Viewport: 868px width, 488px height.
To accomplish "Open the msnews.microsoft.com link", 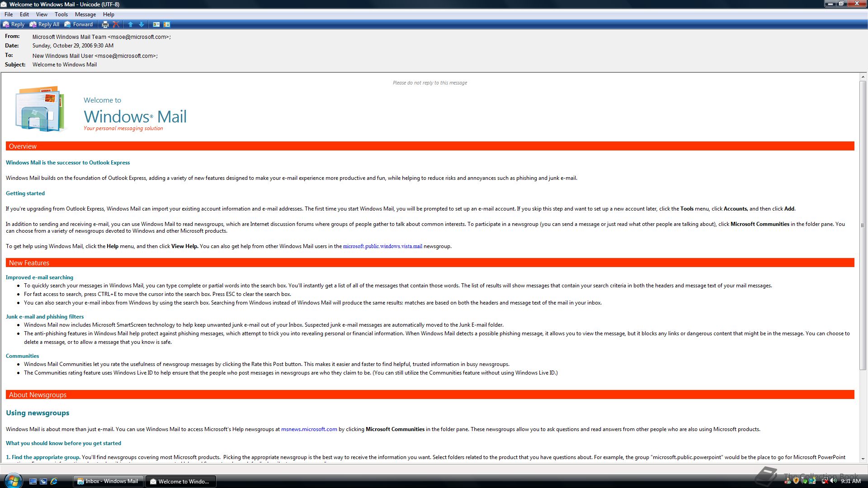I will tap(309, 429).
